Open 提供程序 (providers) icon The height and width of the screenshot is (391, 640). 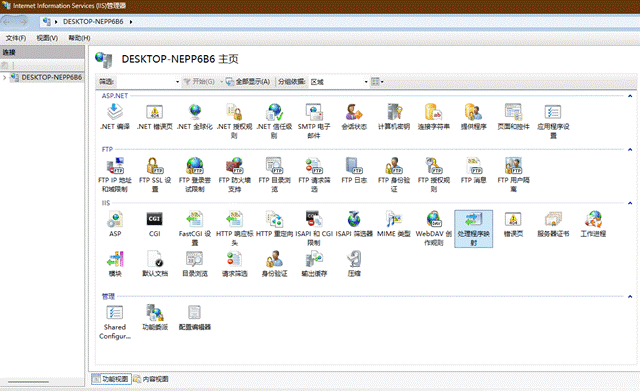[473, 112]
